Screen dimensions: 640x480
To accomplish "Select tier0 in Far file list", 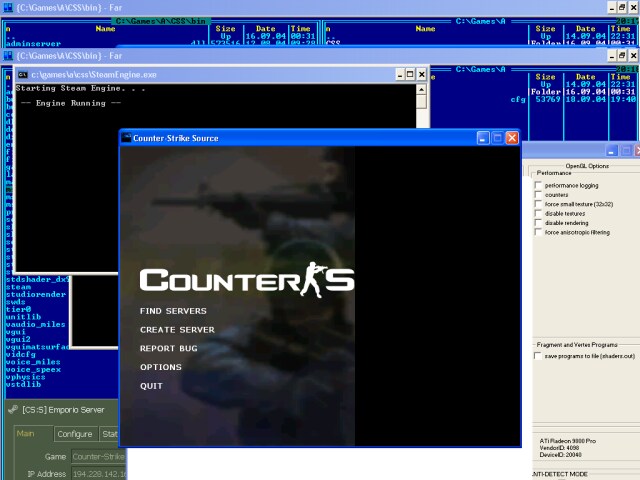I will [18, 309].
